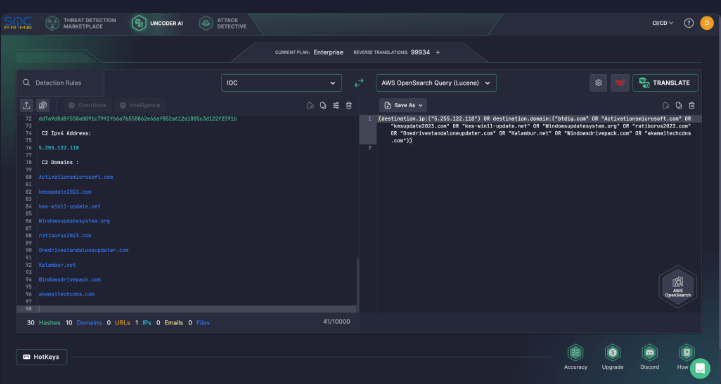Click the C2 Ipv4 Address heading
721x384 pixels.
[x=66, y=133]
